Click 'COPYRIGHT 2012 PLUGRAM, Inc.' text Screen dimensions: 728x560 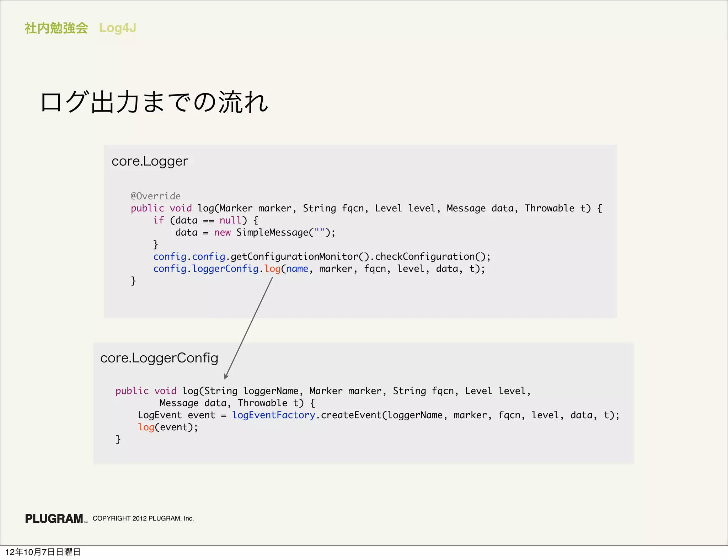tap(143, 519)
